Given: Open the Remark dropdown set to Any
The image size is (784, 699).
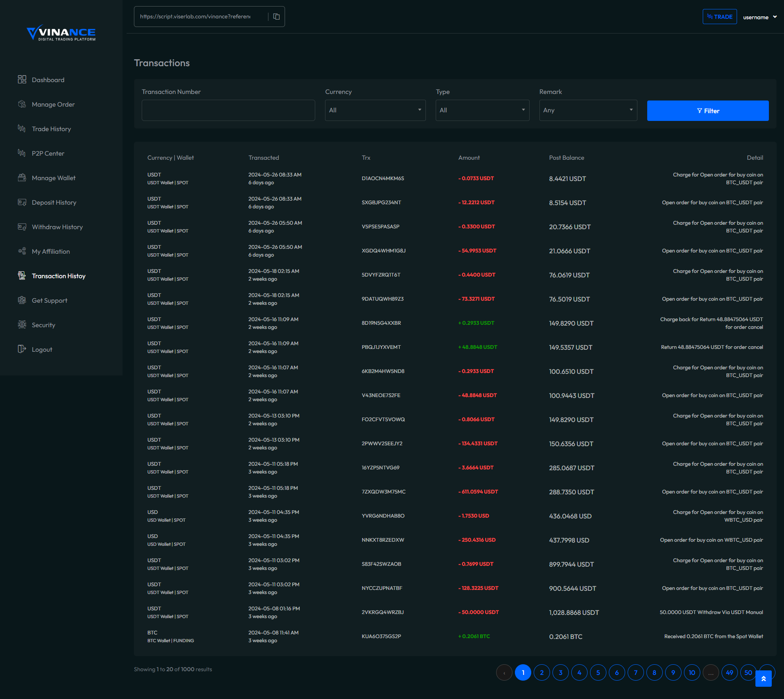Looking at the screenshot, I should click(x=588, y=110).
